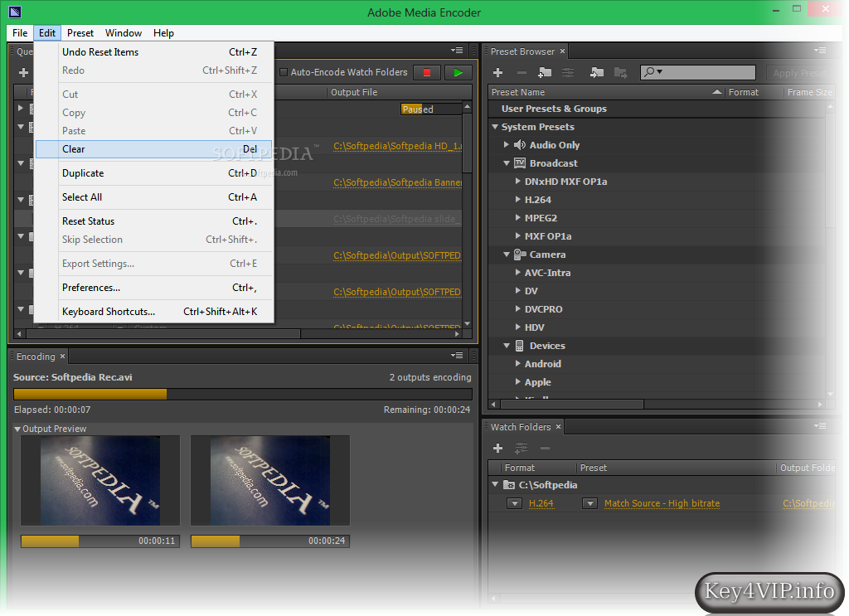This screenshot has height=616, width=849.
Task: Click the green Start Queue play button
Action: tap(458, 72)
